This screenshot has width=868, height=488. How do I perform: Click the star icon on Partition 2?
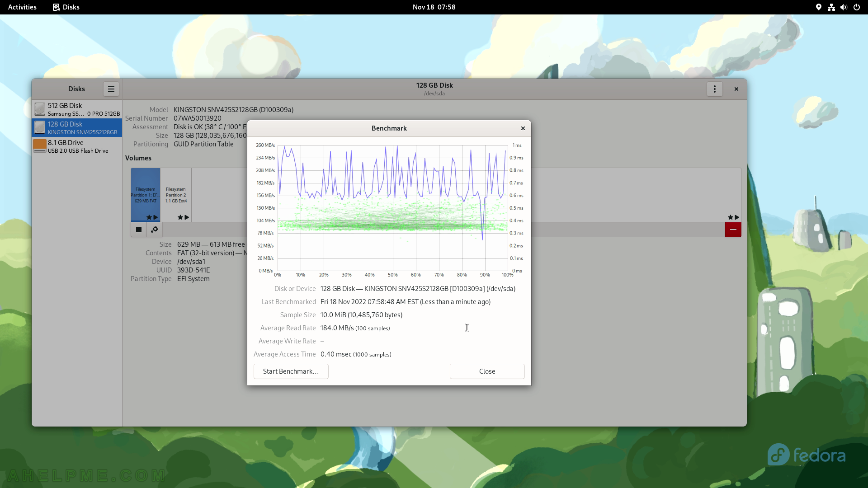tap(180, 217)
